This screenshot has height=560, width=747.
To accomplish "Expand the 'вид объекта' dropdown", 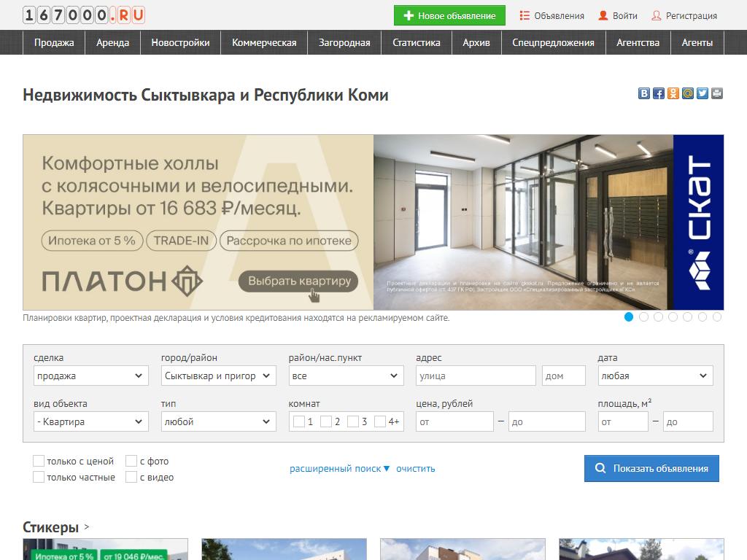I will (88, 421).
